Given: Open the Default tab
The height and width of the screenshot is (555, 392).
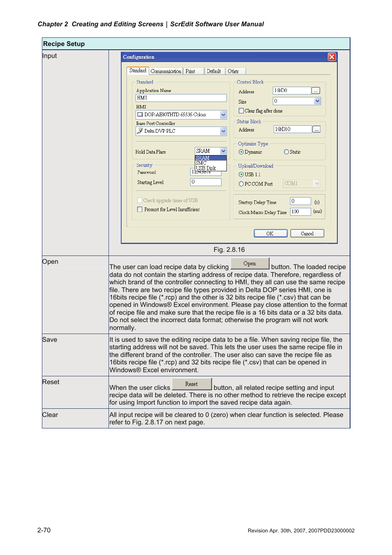Looking at the screenshot, I should pos(215,71).
